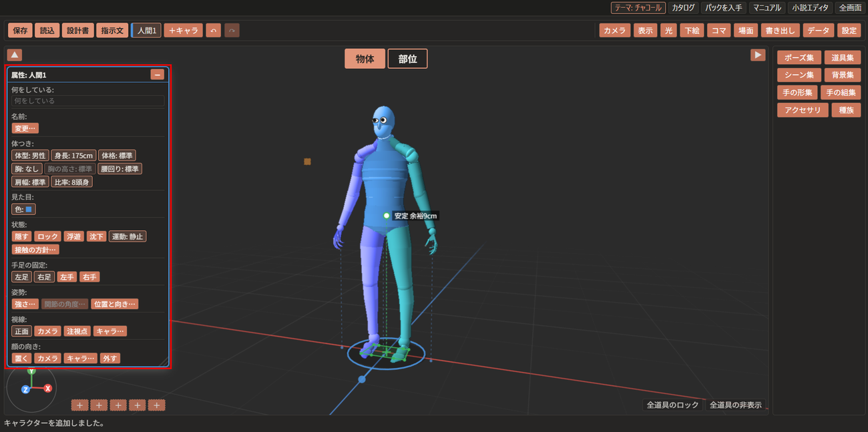Toggle the 右手 limb fix
Viewport: 868px width, 432px height.
[x=89, y=276]
